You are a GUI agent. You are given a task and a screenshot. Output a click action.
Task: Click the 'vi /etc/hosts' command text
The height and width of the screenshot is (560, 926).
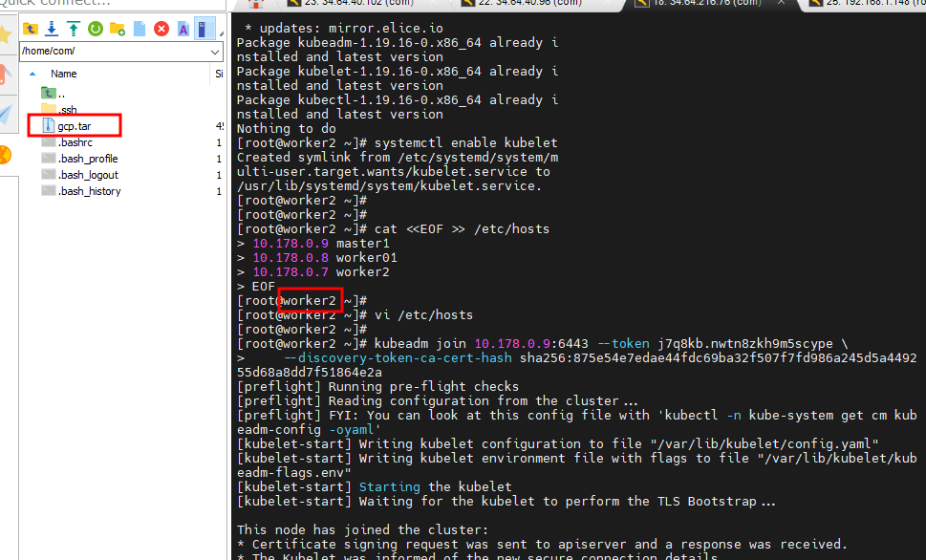[x=423, y=315]
